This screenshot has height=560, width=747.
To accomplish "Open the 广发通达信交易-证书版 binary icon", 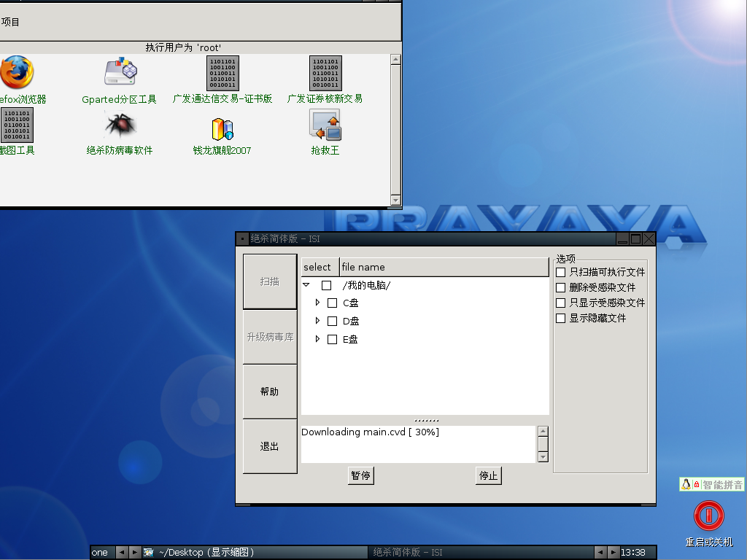I will click(x=222, y=73).
